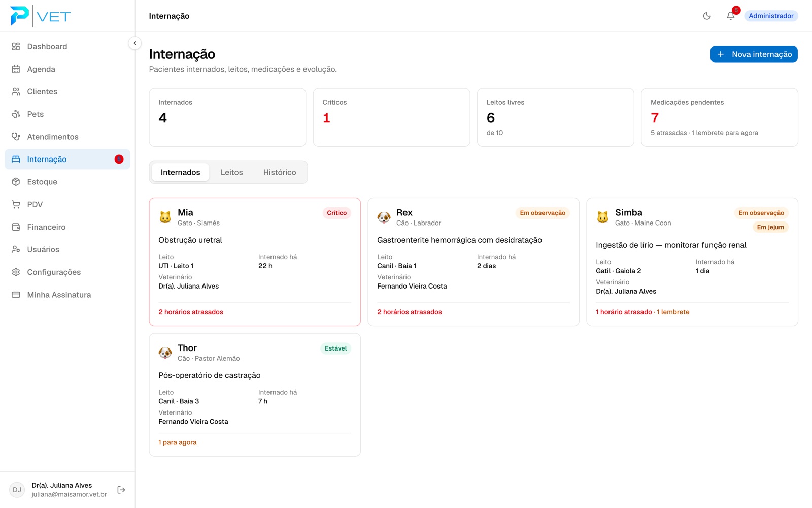Open Simba patient card title
Image resolution: width=812 pixels, height=508 pixels.
pos(629,212)
